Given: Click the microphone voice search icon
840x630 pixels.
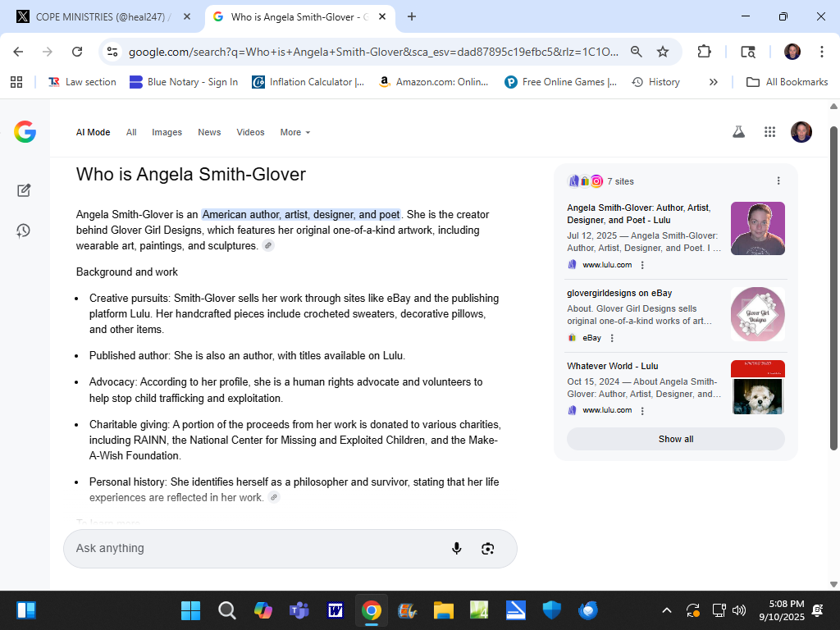Looking at the screenshot, I should coord(457,549).
